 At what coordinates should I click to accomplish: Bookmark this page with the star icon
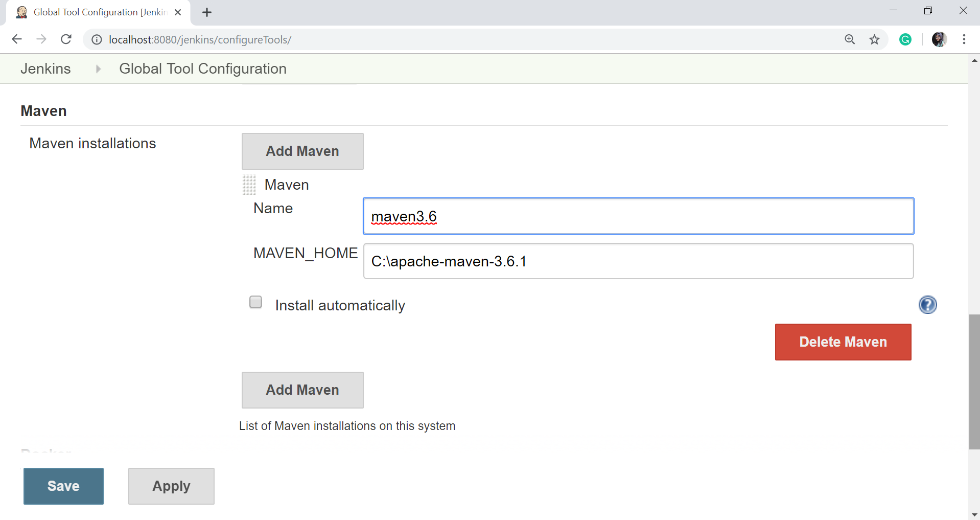point(875,39)
